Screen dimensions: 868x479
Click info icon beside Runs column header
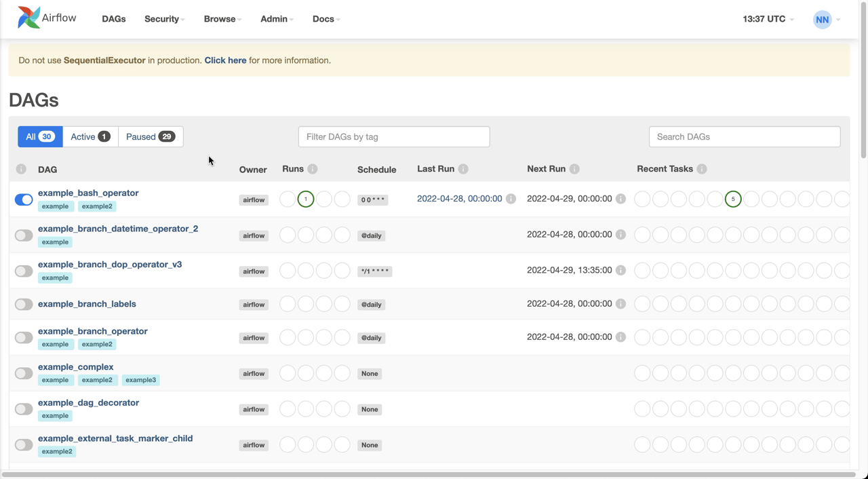click(313, 169)
